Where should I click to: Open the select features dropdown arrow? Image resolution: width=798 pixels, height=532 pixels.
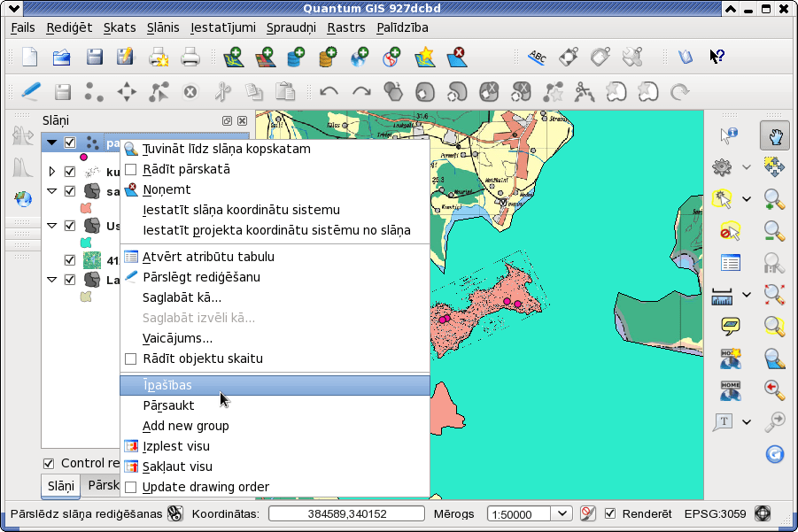[x=747, y=199]
